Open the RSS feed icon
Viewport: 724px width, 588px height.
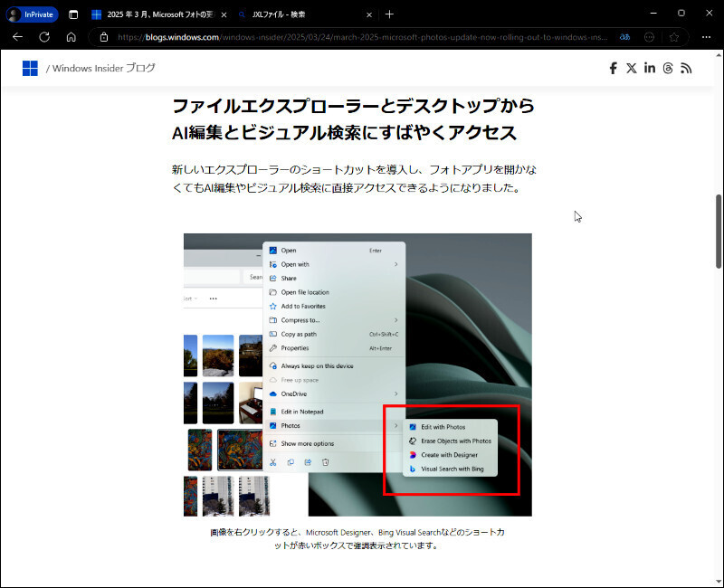(x=686, y=69)
